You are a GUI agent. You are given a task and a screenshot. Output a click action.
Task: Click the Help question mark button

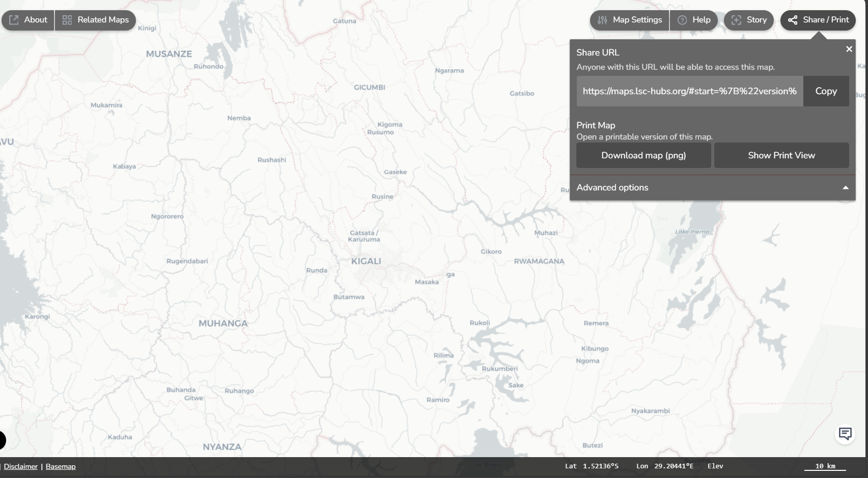694,20
